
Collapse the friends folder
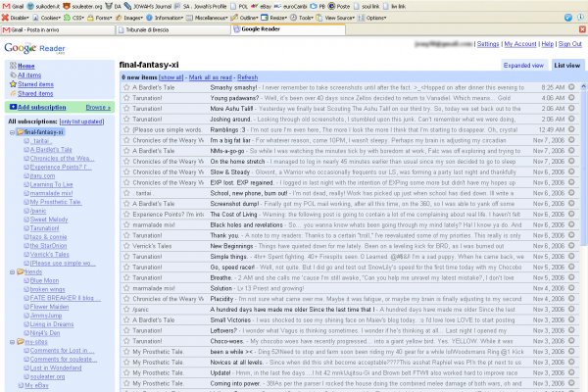tap(12, 272)
